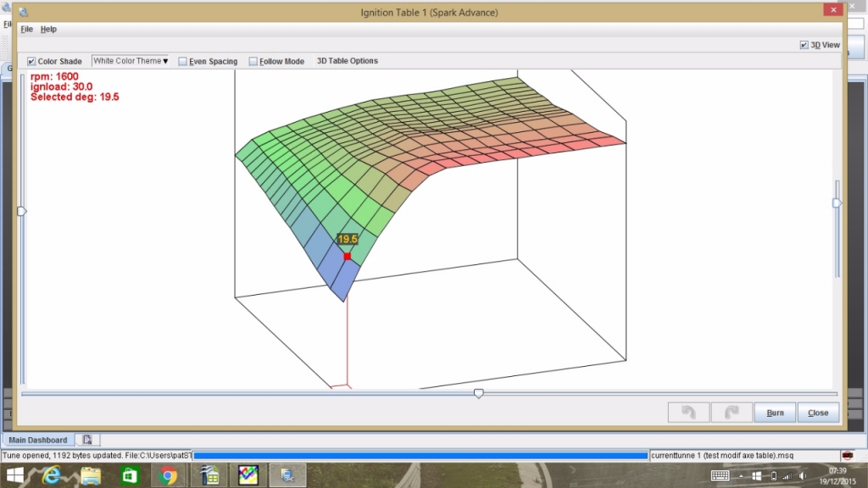Open the File menu
The width and height of the screenshot is (868, 488).
click(26, 29)
